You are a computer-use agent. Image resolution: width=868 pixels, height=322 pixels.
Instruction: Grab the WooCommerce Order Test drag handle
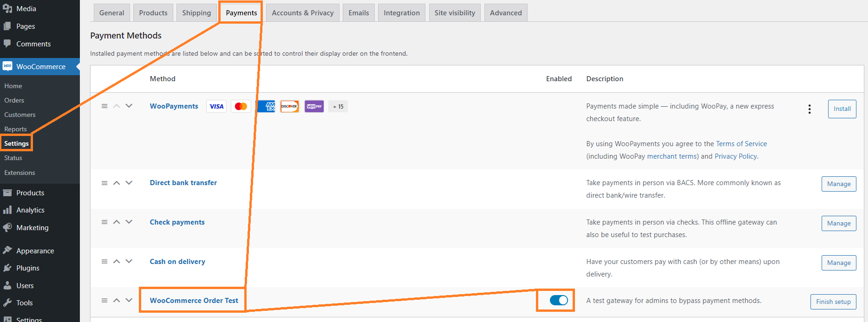[x=104, y=301]
